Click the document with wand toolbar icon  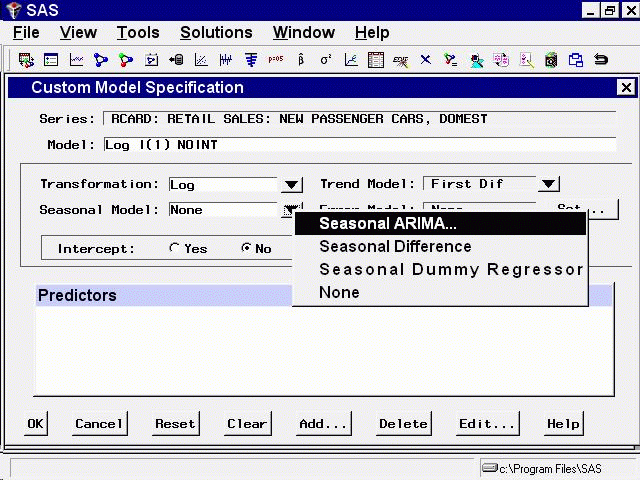coord(526,60)
